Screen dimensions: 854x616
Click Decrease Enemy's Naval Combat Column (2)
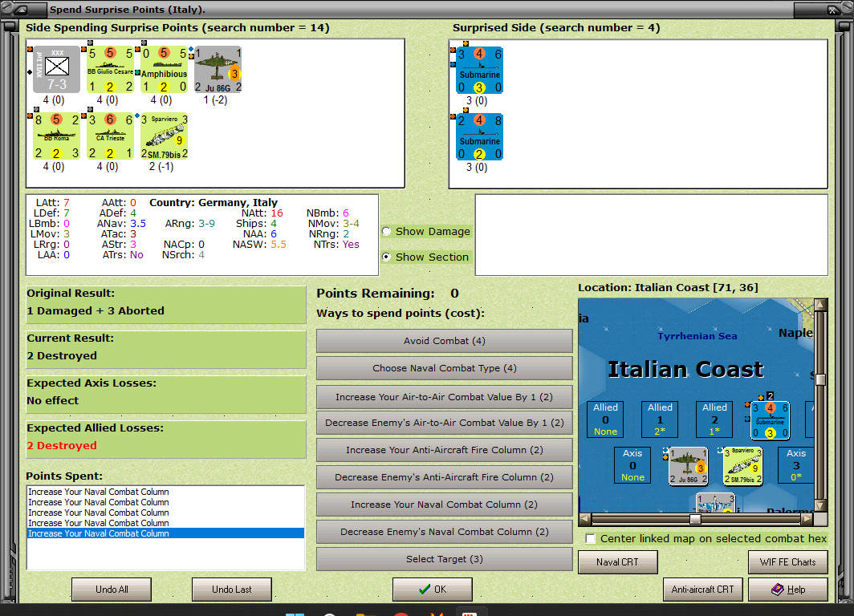click(x=445, y=532)
